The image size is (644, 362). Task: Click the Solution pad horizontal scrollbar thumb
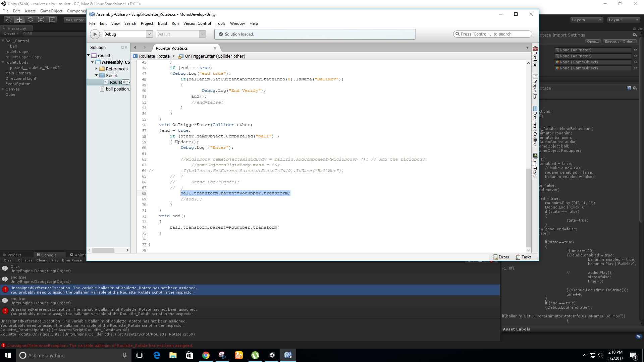(103, 250)
